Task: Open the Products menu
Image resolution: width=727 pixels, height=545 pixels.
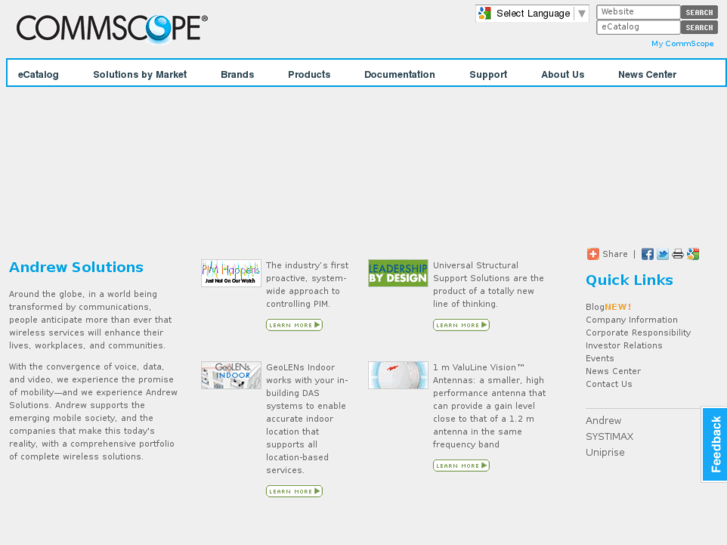Action: (x=309, y=74)
